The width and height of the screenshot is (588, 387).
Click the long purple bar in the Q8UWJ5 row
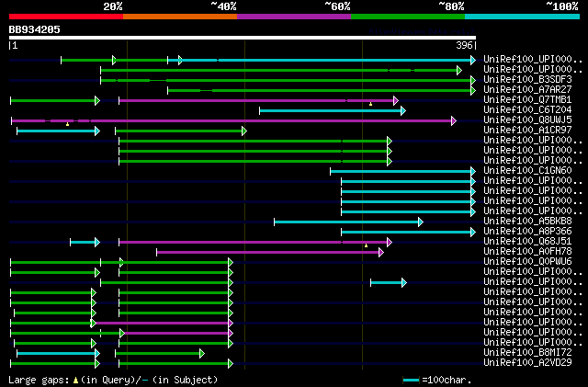233,120
